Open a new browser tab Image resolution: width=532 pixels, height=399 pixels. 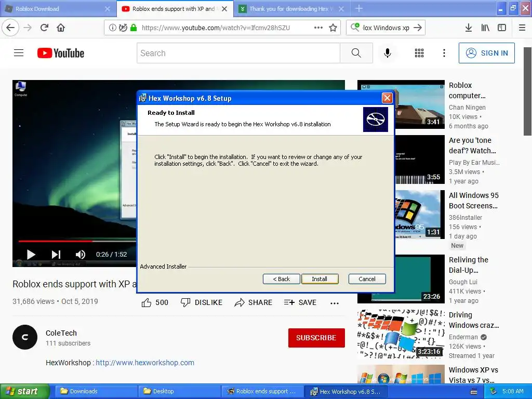pos(358,8)
